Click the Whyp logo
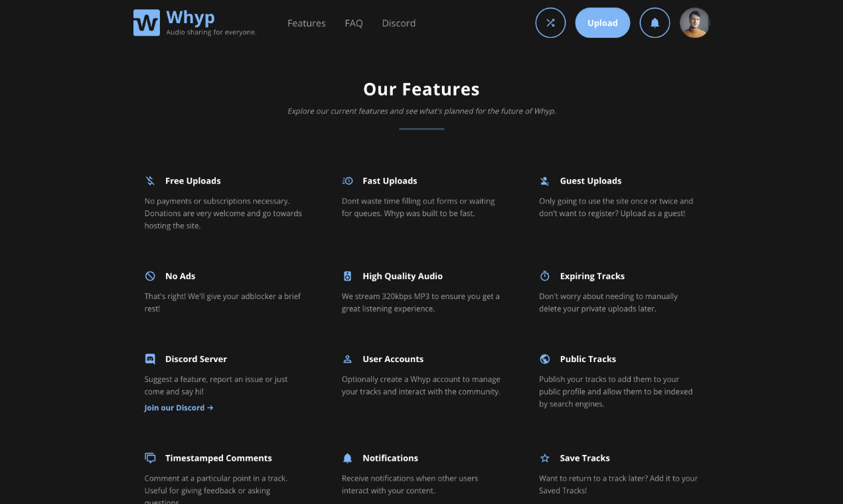The image size is (843, 504). click(146, 22)
